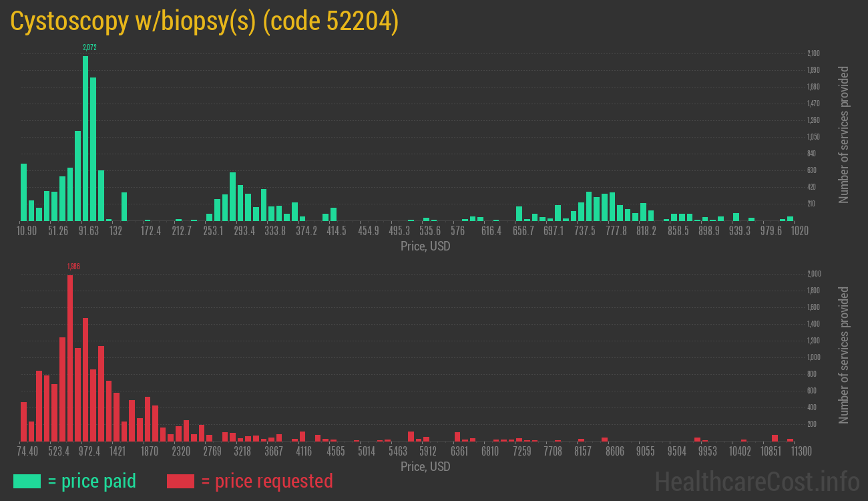Click the 2,000 y-axis tick on the bottom chart
Viewport: 868px width, 501px height.
813,274
